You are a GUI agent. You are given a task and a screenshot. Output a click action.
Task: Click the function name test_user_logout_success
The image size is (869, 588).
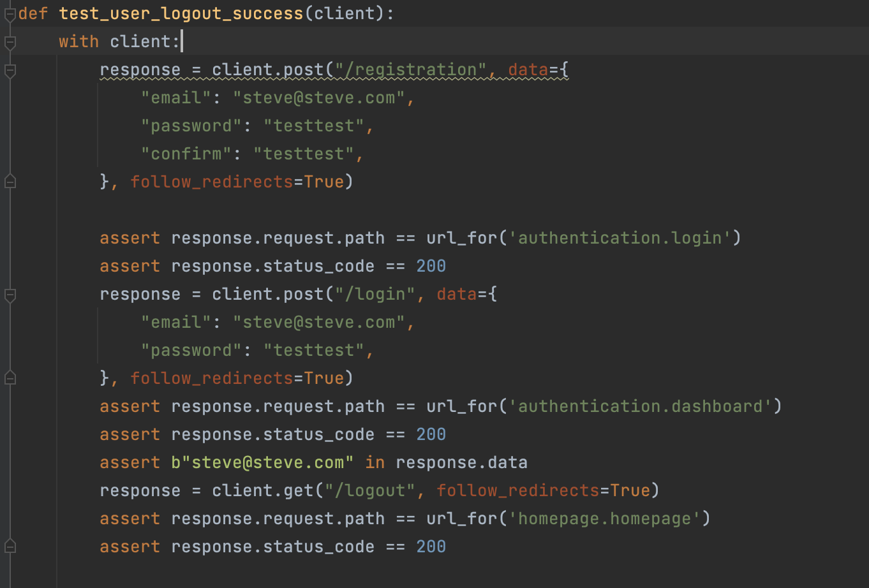coord(181,14)
